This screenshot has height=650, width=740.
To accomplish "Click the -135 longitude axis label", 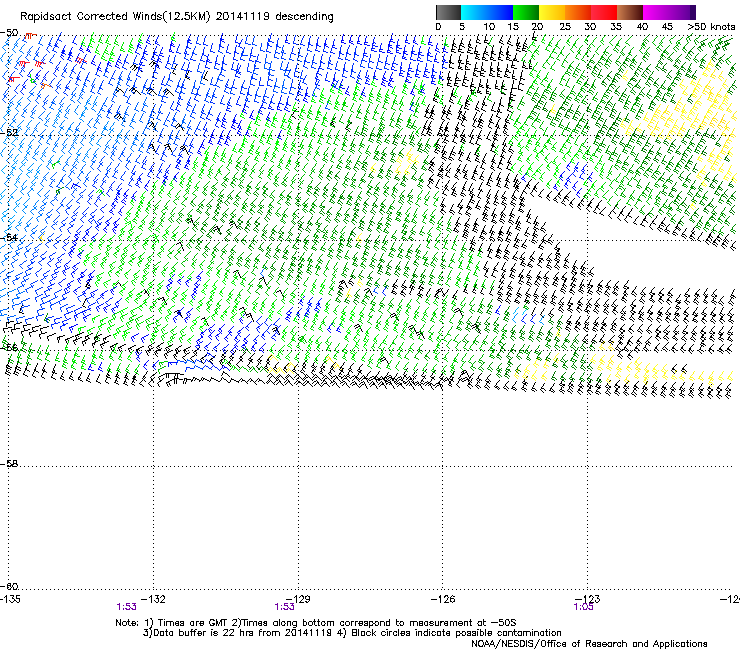I will (10, 599).
